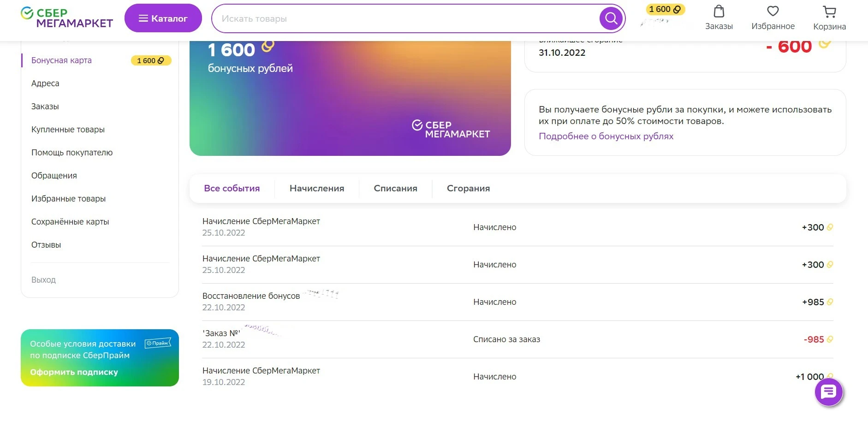The image size is (868, 421).
Task: Open Обращения in sidebar
Action: [x=54, y=176]
